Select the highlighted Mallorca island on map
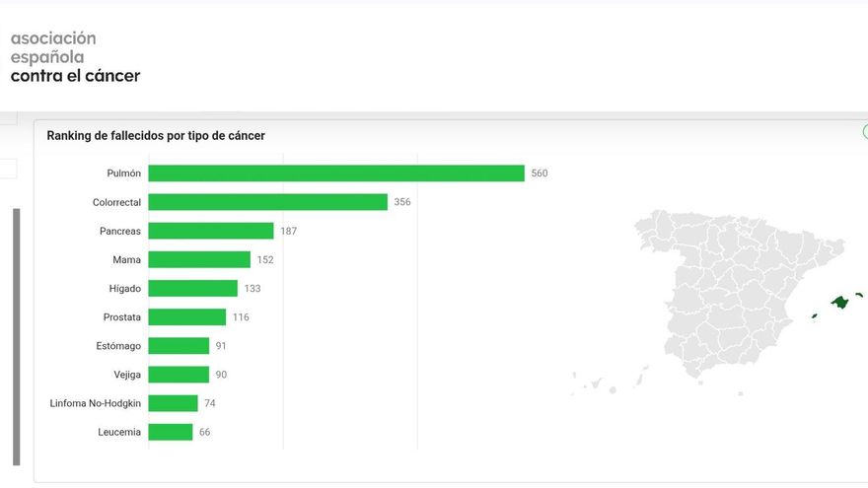868x488 pixels. pyautogui.click(x=839, y=302)
